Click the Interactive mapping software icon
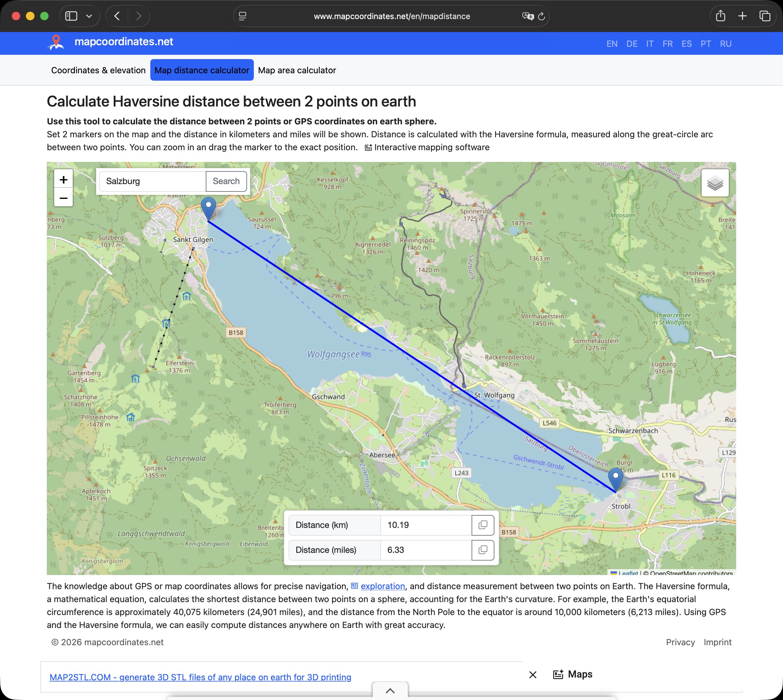783x700 pixels. [x=368, y=147]
